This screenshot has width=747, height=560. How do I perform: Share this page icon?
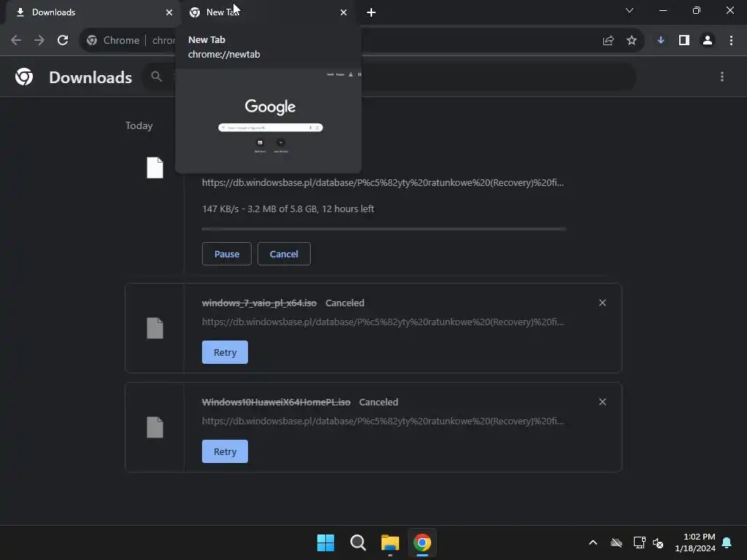[x=608, y=41]
